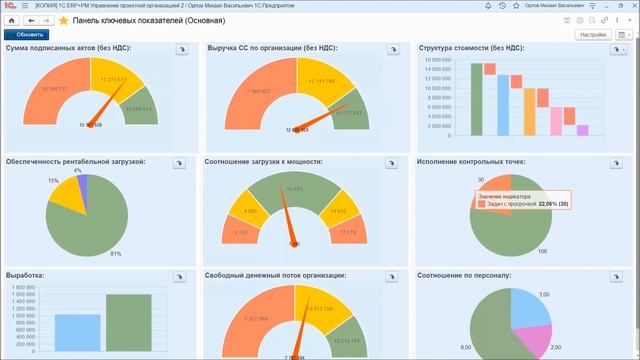Click title Панель ключевых показателей (Основная)
640x360 pixels.
[149, 20]
